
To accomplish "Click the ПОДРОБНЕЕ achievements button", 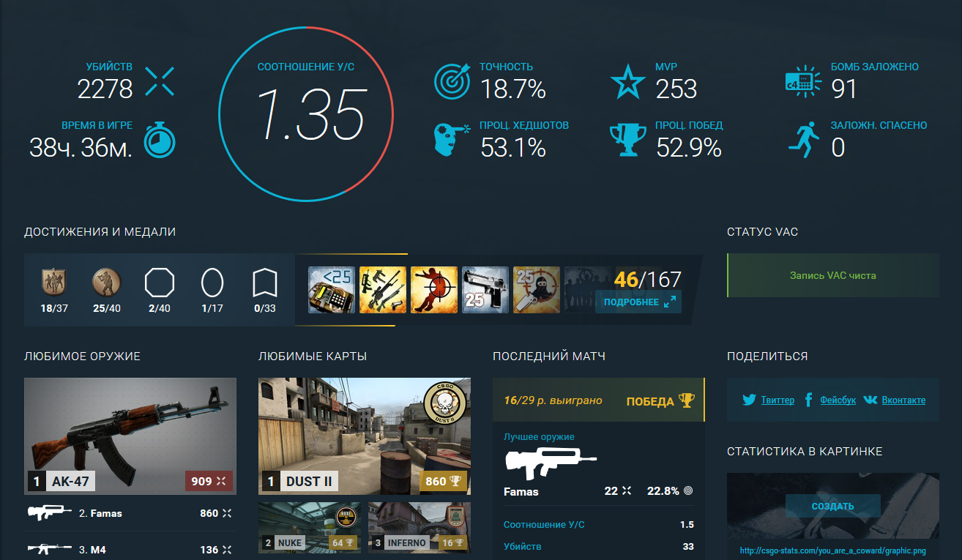I will click(x=638, y=302).
